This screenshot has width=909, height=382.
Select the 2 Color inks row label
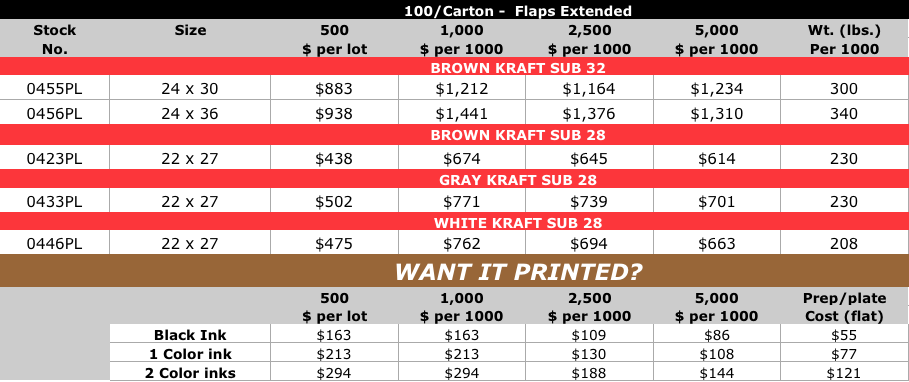(190, 373)
